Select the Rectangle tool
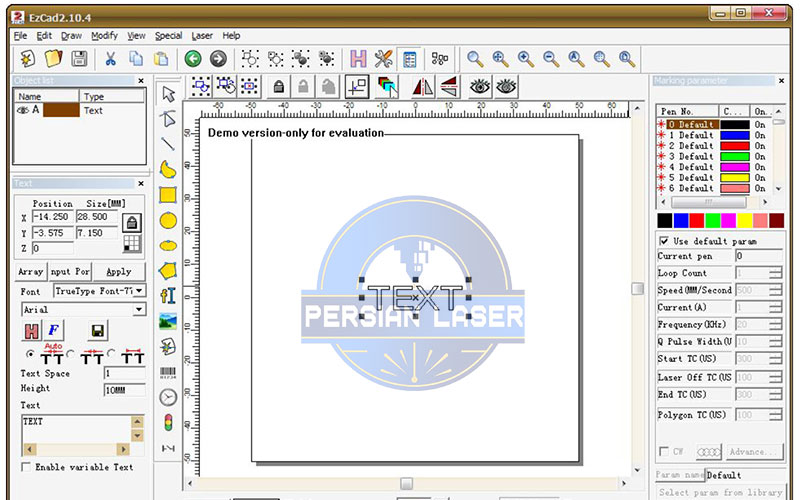Viewport: 800px width, 500px height. click(168, 195)
